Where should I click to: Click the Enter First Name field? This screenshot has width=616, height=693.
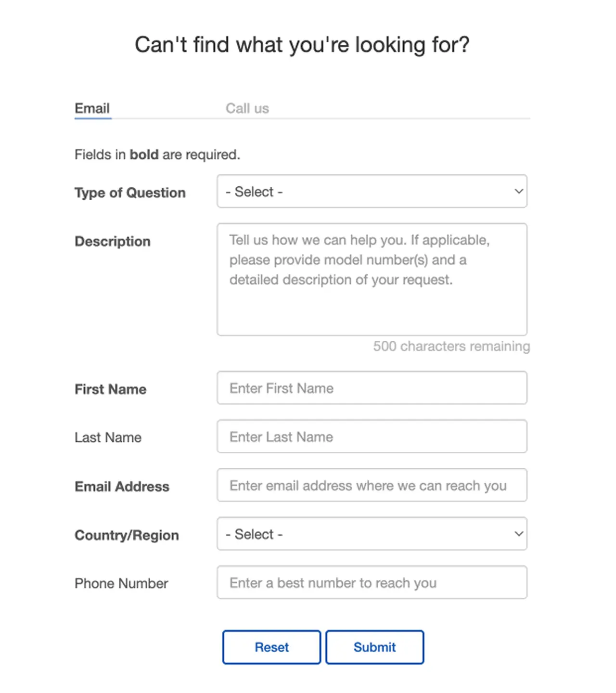pyautogui.click(x=372, y=388)
